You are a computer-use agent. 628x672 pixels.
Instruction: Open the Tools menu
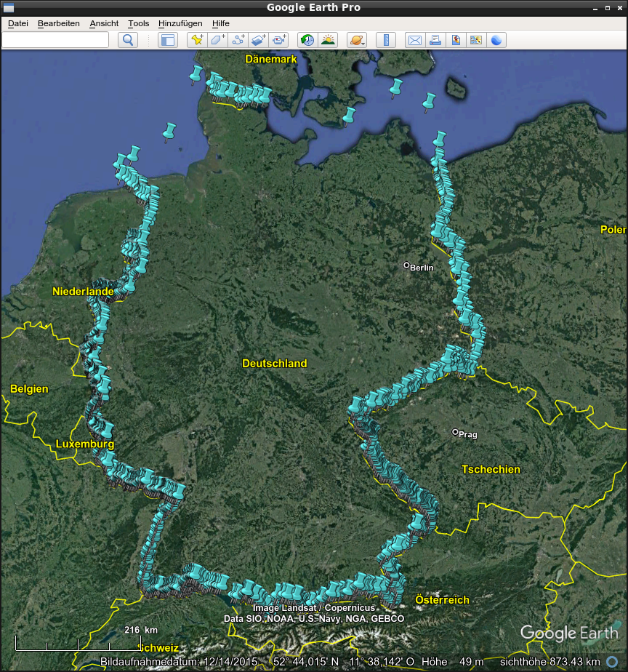coord(138,23)
